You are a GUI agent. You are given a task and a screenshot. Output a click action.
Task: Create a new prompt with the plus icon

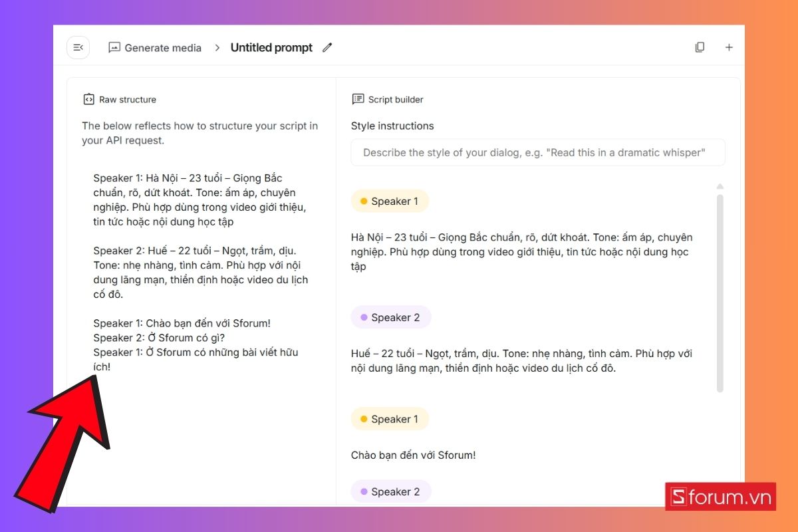729,47
